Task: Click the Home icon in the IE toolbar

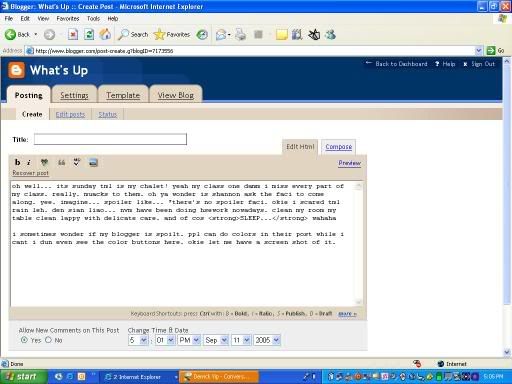Action: click(105, 34)
